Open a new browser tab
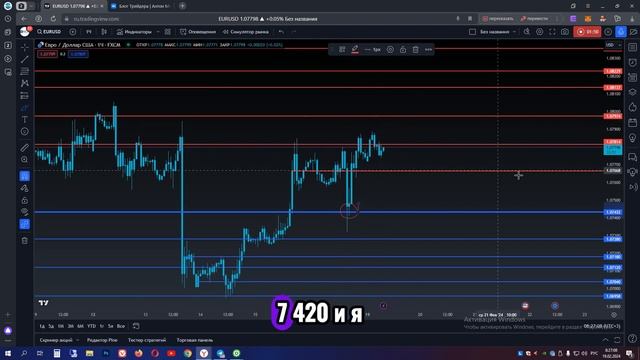The height and width of the screenshot is (360, 640). coord(182,6)
